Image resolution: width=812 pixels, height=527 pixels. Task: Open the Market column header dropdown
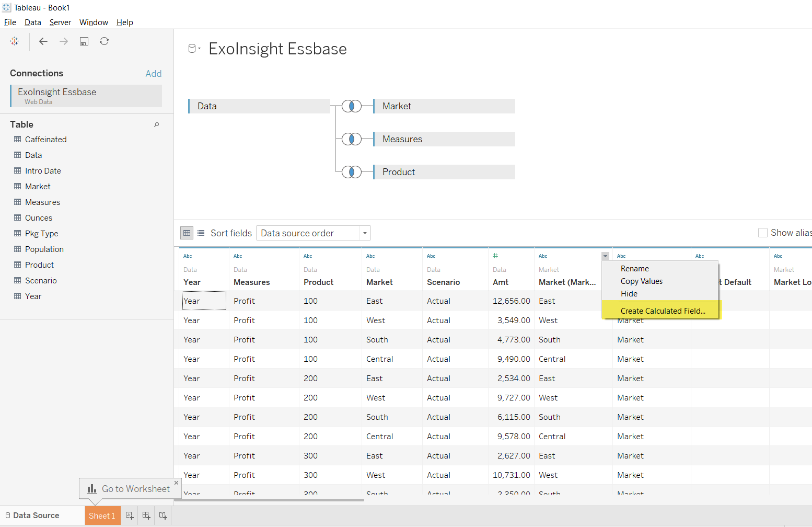[605, 256]
